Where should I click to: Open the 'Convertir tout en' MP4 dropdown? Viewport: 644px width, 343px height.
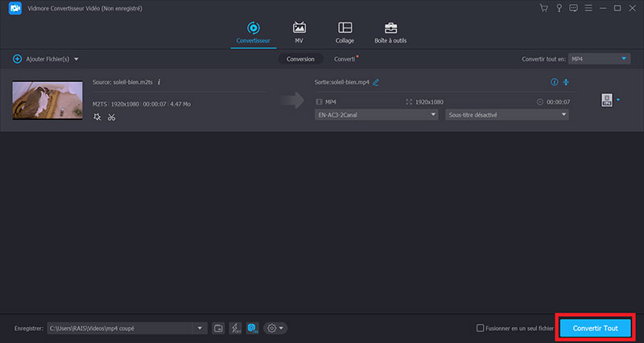599,59
